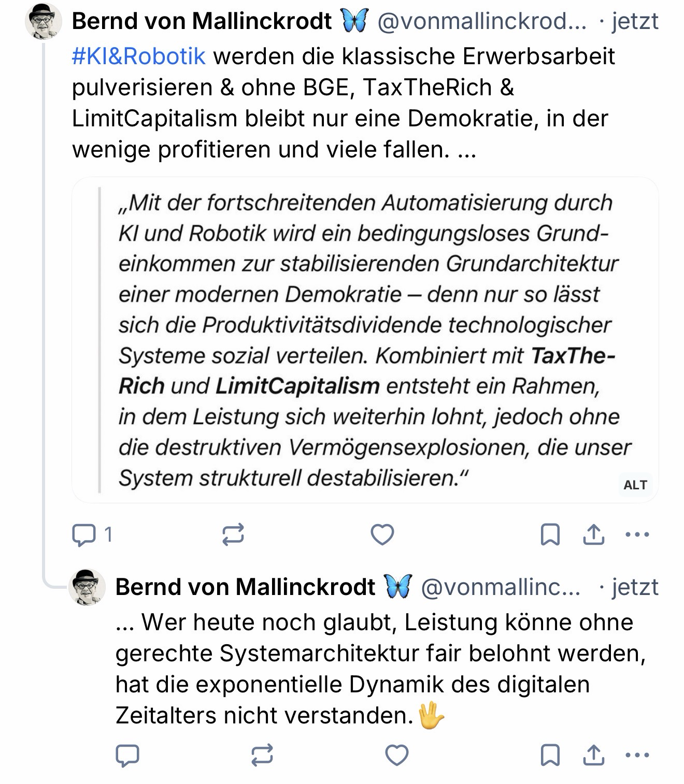
Task: Click @vonmallinc... handle in the reply post
Action: [x=500, y=587]
